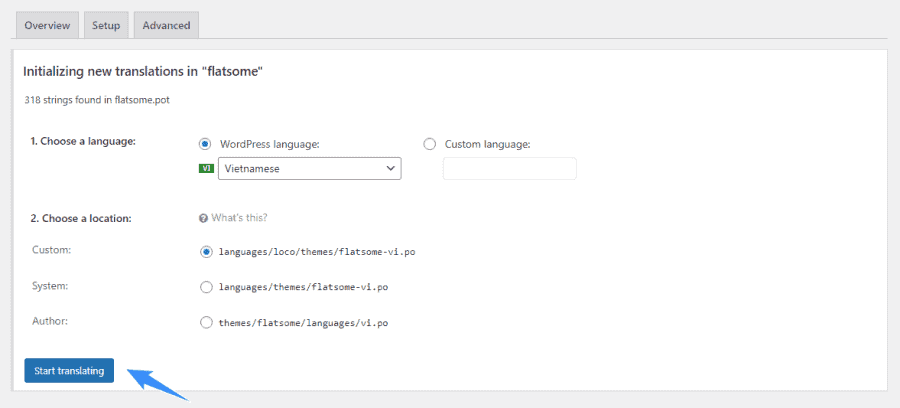900x408 pixels.
Task: Click the question mark help icon
Action: tap(203, 218)
